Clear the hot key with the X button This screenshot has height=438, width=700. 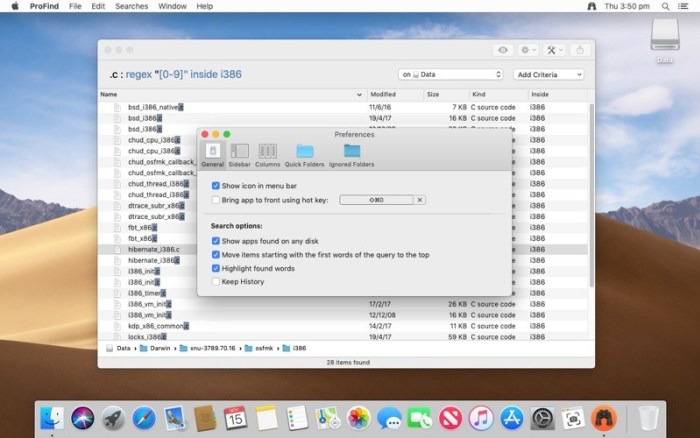click(420, 200)
